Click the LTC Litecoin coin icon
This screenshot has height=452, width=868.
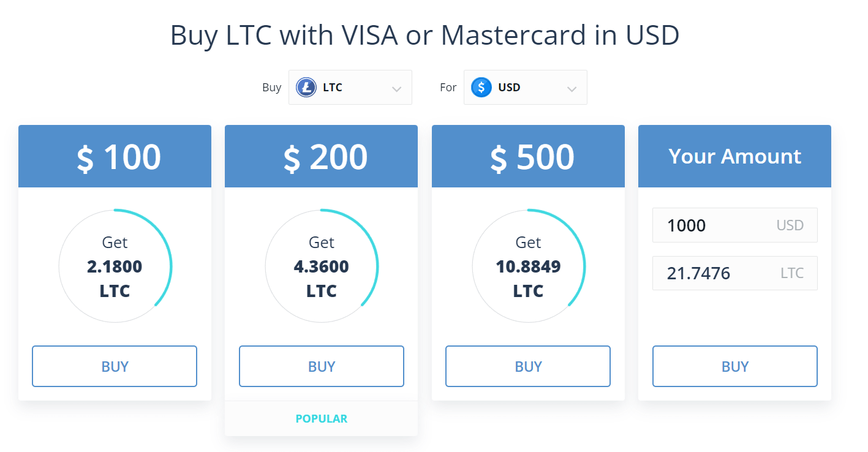point(305,87)
